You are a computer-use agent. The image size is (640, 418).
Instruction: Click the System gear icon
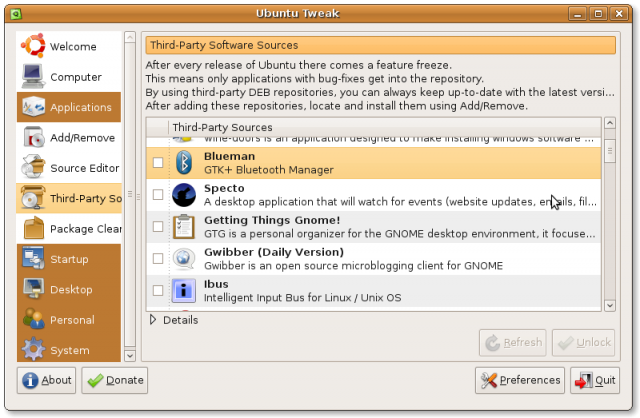click(x=33, y=350)
